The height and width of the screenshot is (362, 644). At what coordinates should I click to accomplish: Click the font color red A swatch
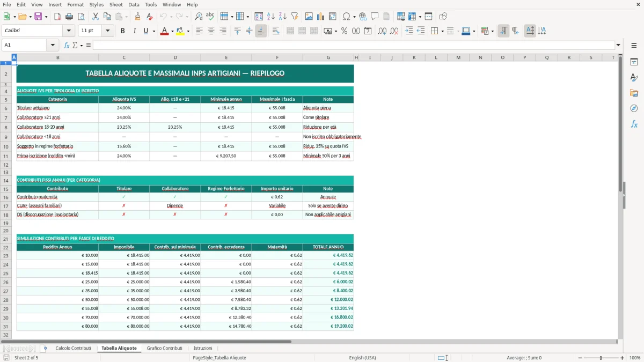tap(164, 31)
